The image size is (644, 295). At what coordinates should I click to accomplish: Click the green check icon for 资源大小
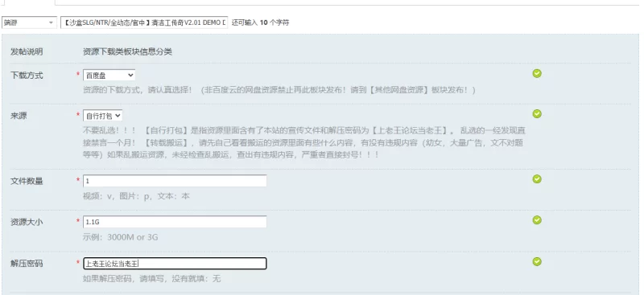coord(537,220)
